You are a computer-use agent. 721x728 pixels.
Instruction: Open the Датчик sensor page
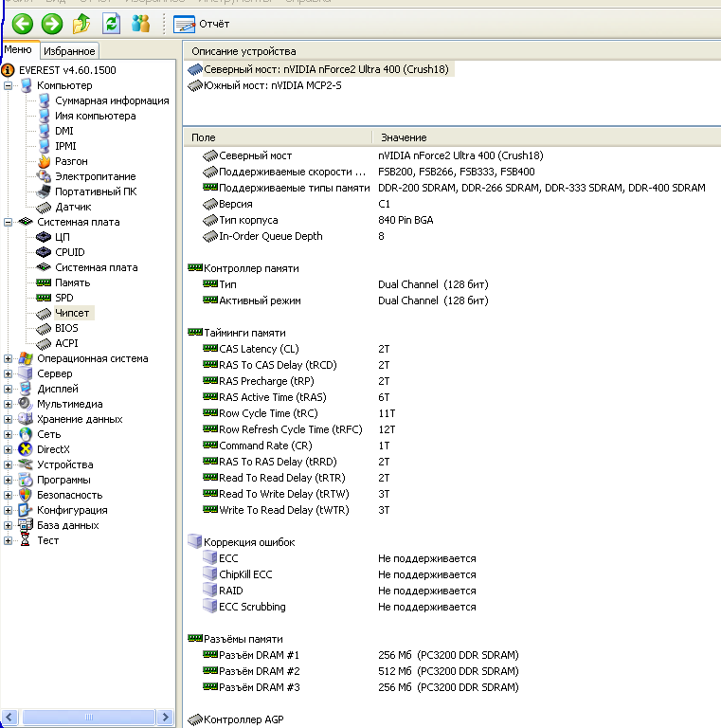[73, 207]
